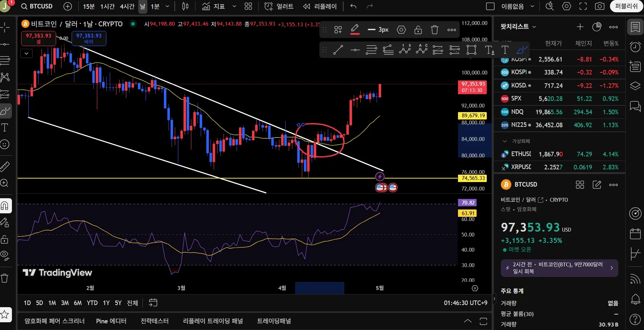Select the 1분 timeframe
Image resolution: width=644 pixels, height=330 pixels.
(x=155, y=6)
